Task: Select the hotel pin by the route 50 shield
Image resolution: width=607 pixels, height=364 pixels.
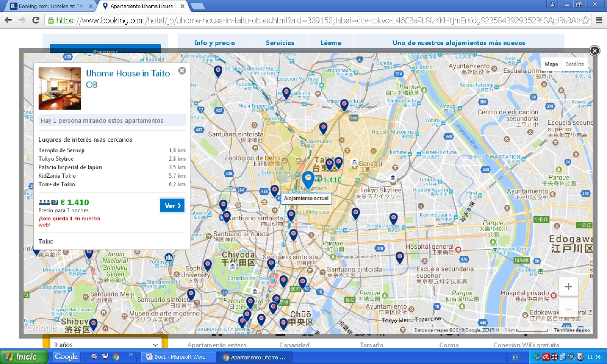Action: coord(302,282)
